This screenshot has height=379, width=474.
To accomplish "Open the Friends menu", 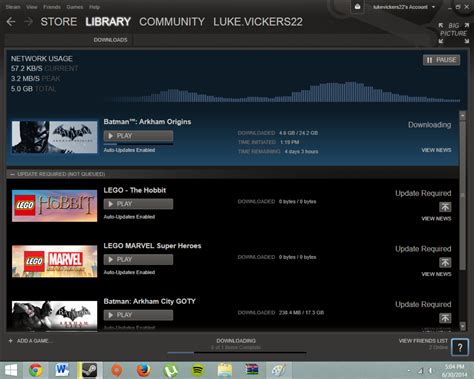I will click(52, 7).
